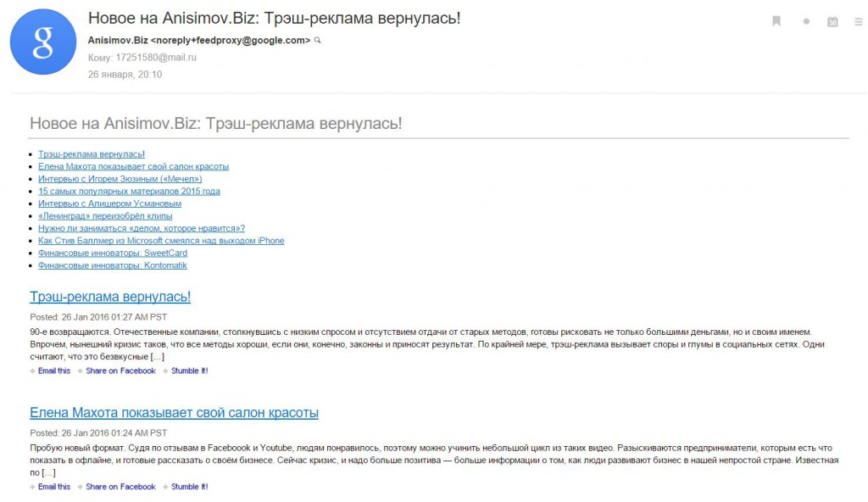
Task: Click "Email this" under the Елена Махота article
Action: click(x=53, y=486)
